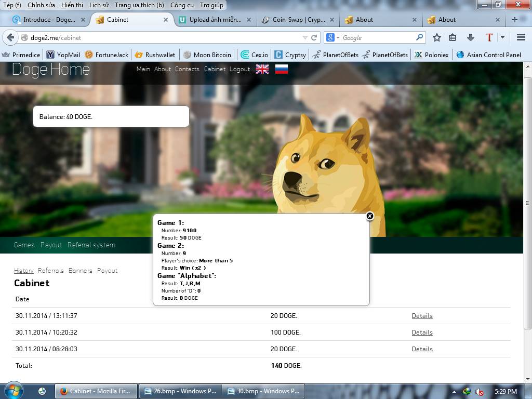Image resolution: width=532 pixels, height=399 pixels.
Task: Open the Hiển thị menu
Action: pyautogui.click(x=72, y=5)
